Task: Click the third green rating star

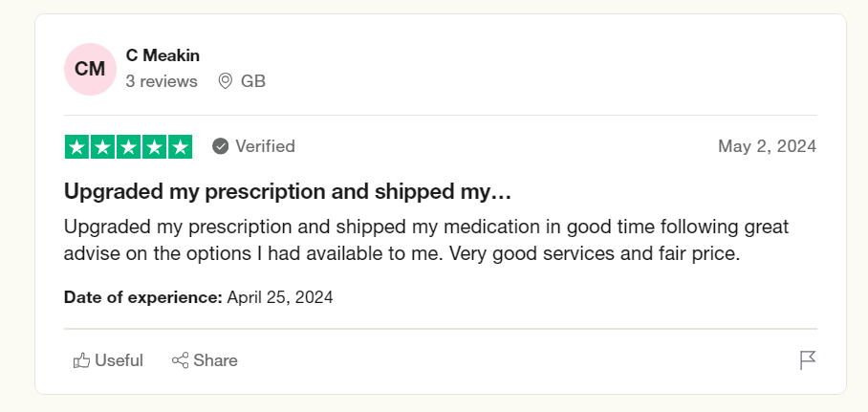Action: pyautogui.click(x=128, y=147)
